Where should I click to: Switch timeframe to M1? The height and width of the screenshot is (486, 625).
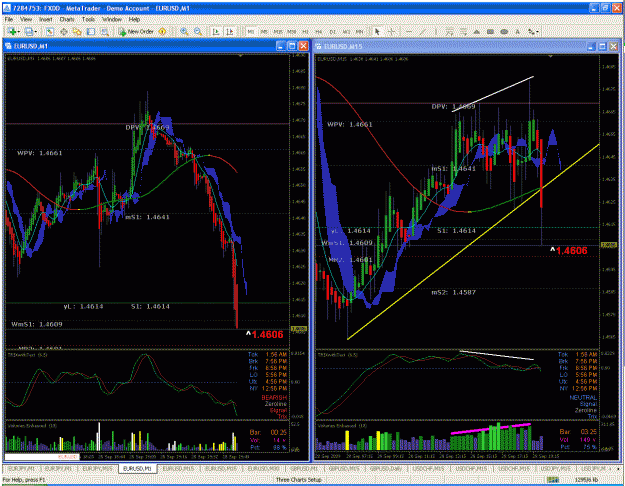251,31
